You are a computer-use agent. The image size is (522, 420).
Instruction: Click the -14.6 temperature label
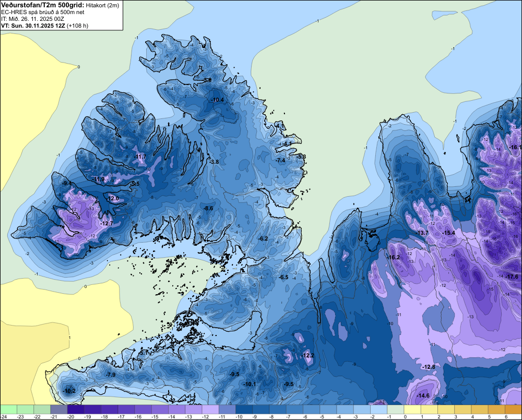423,395
